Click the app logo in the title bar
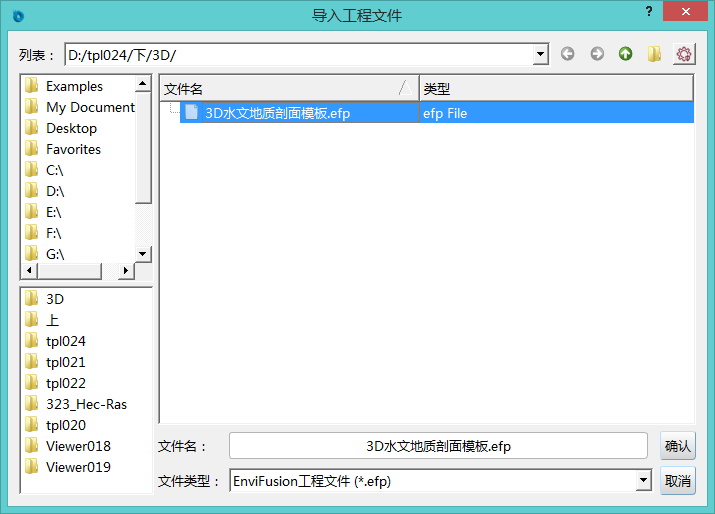Viewport: 715px width, 514px height. (18, 16)
